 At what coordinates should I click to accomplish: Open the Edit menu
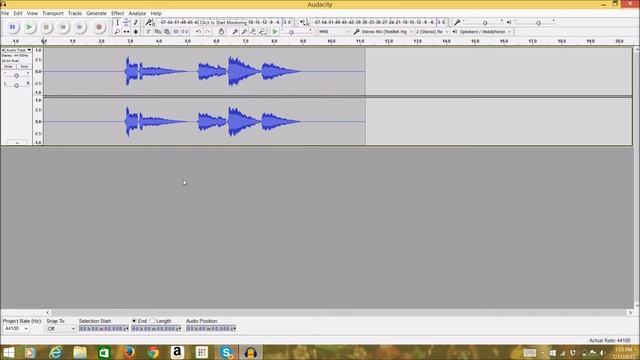[18, 13]
